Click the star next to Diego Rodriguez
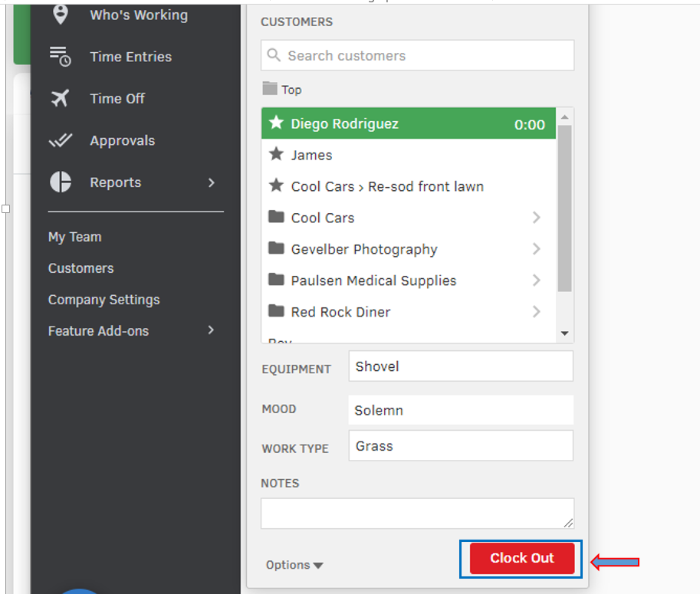The height and width of the screenshot is (594, 700). click(x=277, y=123)
